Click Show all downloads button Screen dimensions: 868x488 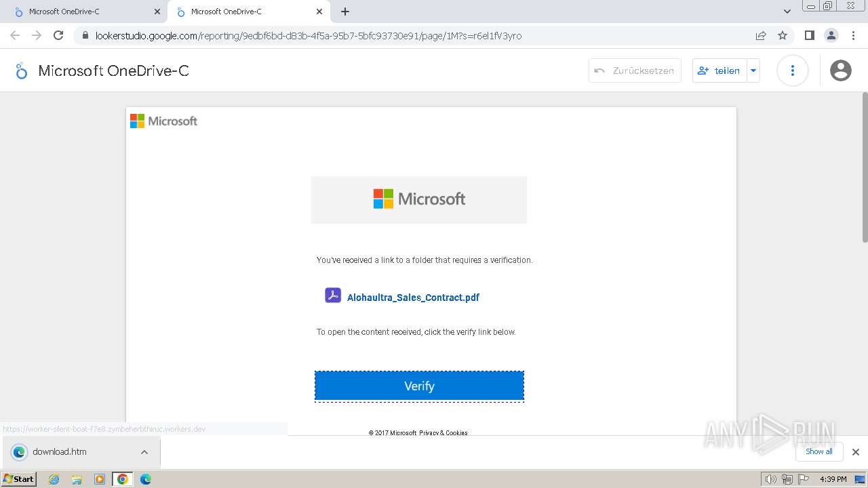pos(819,451)
